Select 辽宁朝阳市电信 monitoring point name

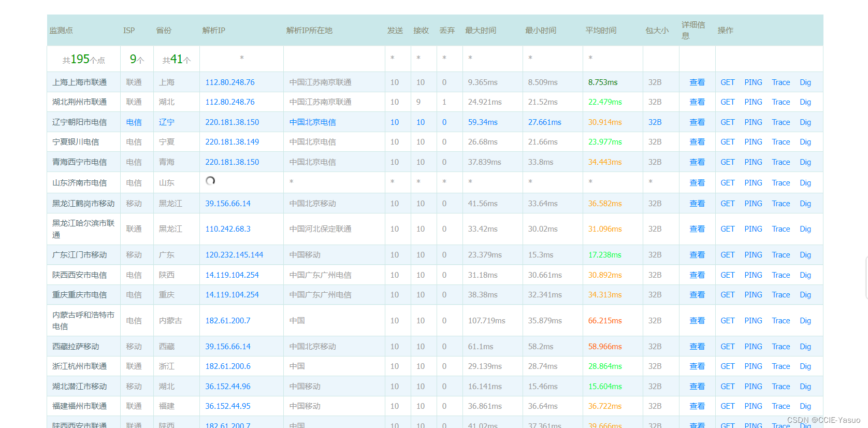click(x=79, y=122)
